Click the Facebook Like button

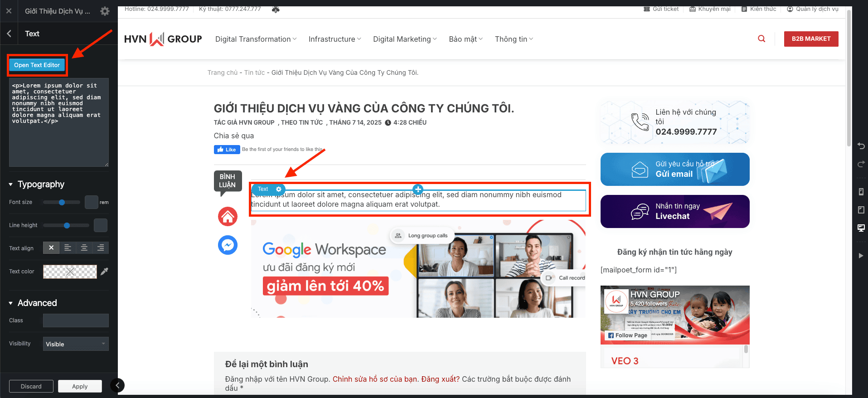(x=227, y=150)
